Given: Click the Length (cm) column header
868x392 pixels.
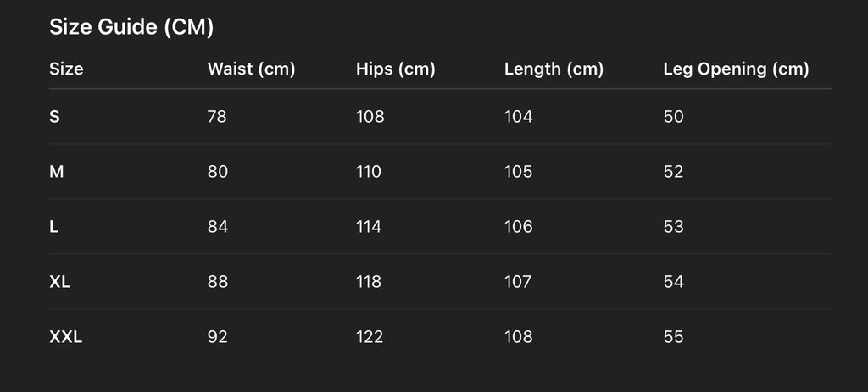Looking at the screenshot, I should pyautogui.click(x=554, y=69).
